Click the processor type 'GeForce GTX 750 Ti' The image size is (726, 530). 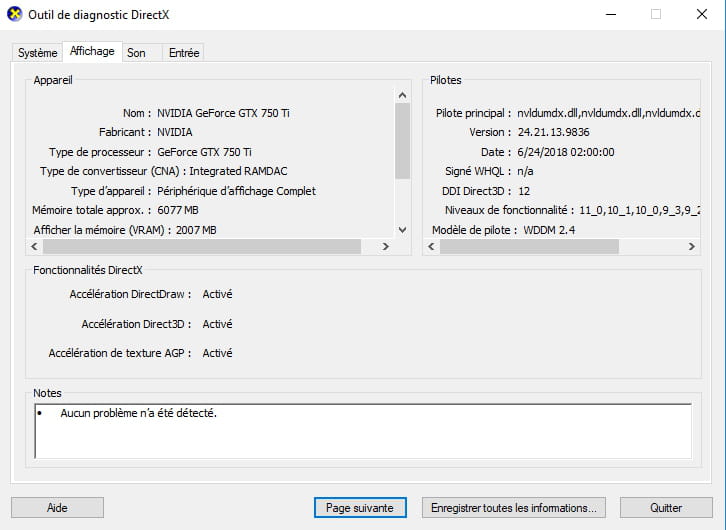pos(204,152)
